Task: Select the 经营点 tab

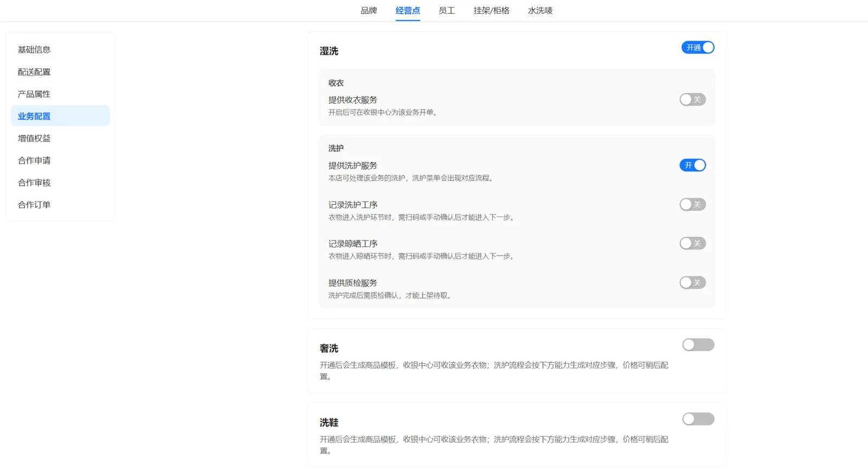Action: point(407,10)
